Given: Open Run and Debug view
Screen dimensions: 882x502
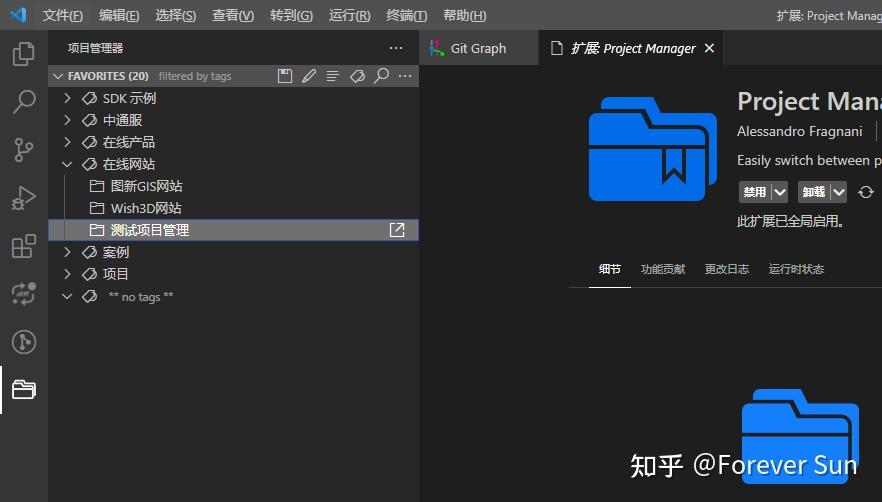Looking at the screenshot, I should tap(23, 198).
